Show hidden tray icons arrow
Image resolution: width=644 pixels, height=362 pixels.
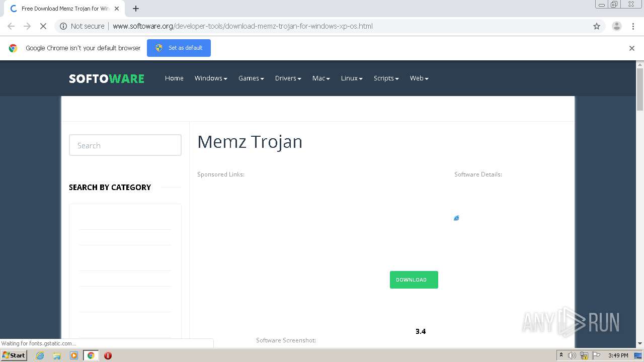pos(561,355)
